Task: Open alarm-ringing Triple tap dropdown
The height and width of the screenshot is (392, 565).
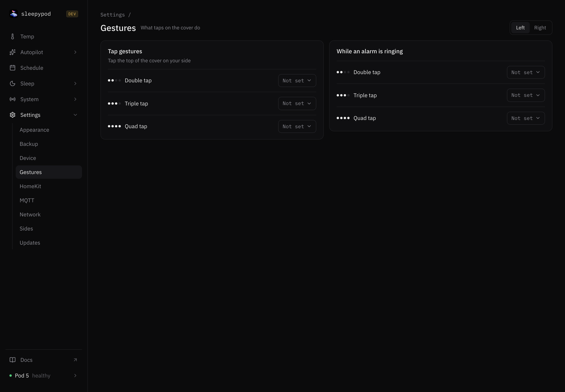Action: (x=526, y=95)
